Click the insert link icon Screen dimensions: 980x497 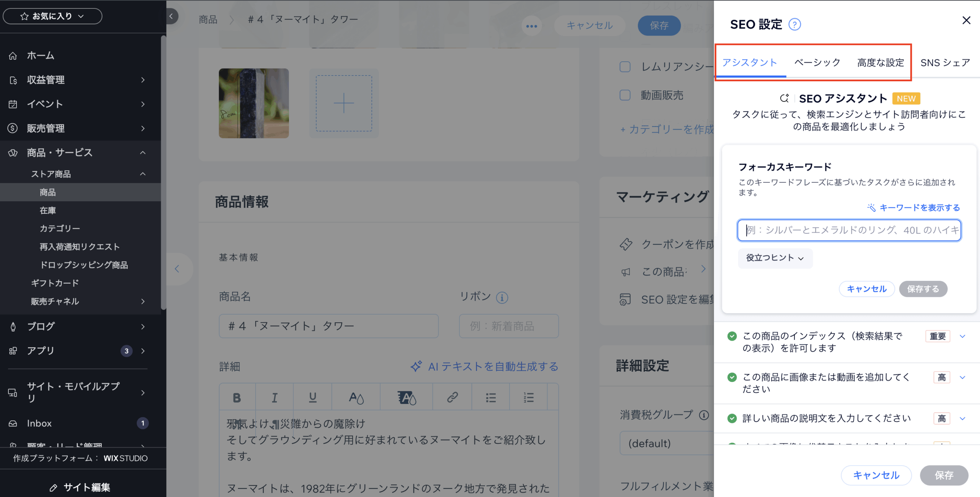[x=452, y=398]
